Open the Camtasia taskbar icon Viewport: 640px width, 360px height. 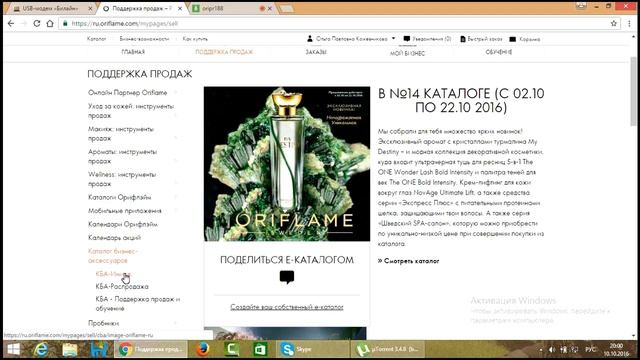[232, 350]
